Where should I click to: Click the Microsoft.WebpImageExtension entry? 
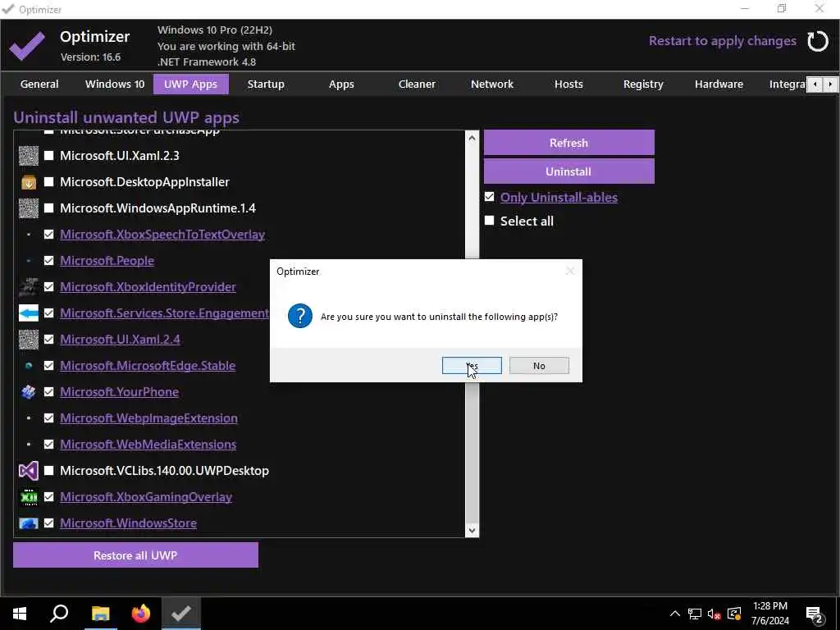click(x=148, y=418)
